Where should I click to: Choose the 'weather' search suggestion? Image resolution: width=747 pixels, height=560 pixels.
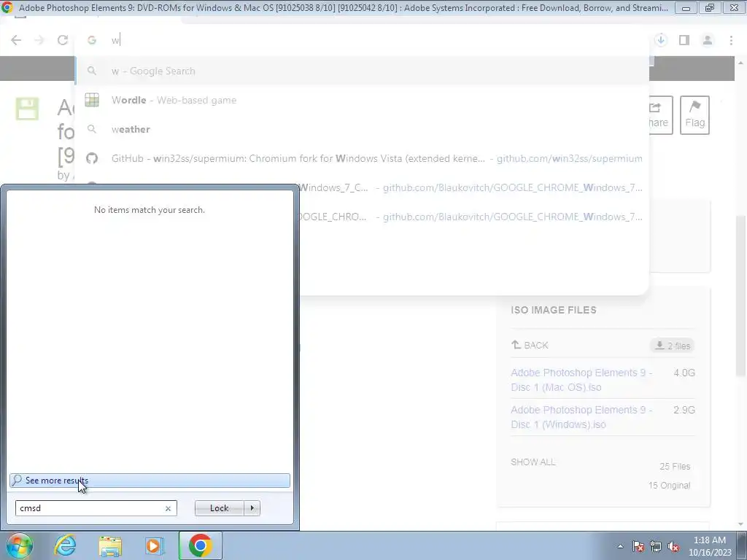click(362, 129)
